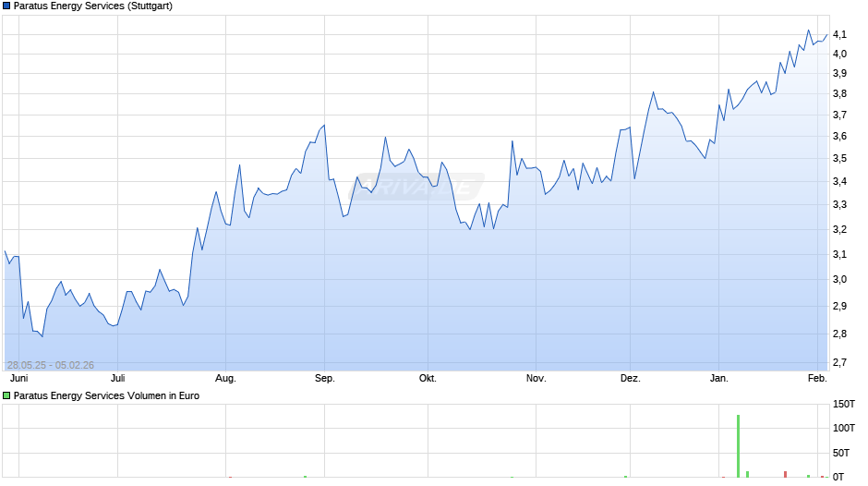The height and width of the screenshot is (486, 868).
Task: Click the Paratus Energy Services Volumen in Euro label
Action: coord(106,395)
